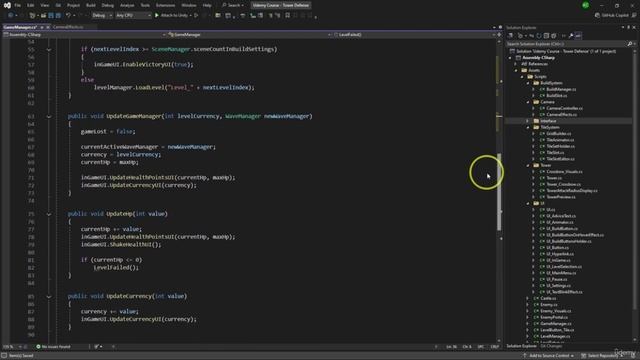Open the Debug menu
This screenshot has height=360, width=640.
click(x=108, y=5)
